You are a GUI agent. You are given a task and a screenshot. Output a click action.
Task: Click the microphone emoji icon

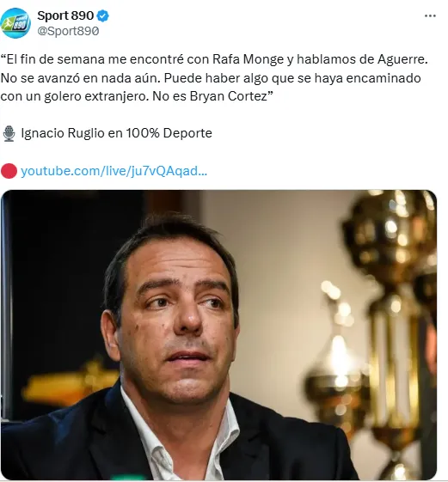pyautogui.click(x=9, y=133)
